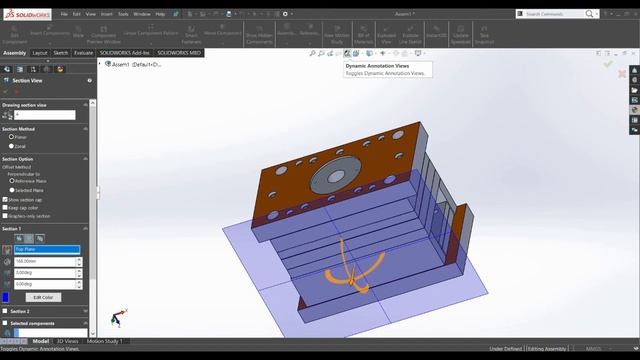Screen dimensions: 640x360
Task: Switch to the Evaluate tab
Action: point(83,53)
